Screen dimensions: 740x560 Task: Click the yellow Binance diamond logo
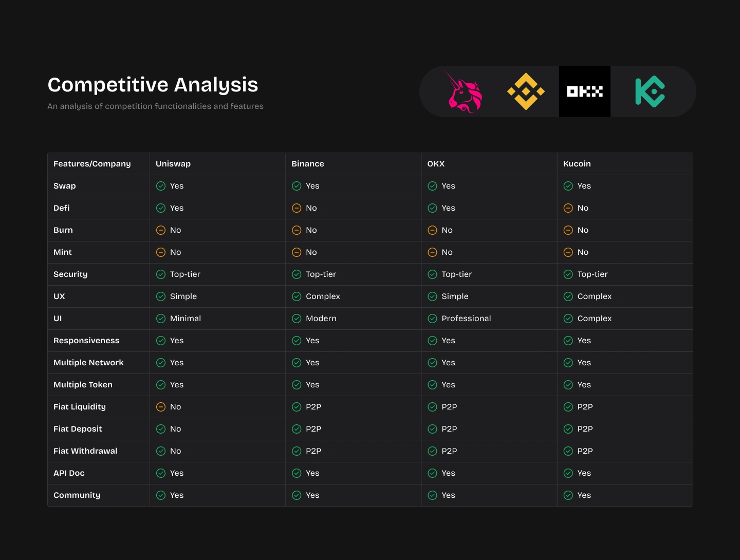(x=526, y=91)
